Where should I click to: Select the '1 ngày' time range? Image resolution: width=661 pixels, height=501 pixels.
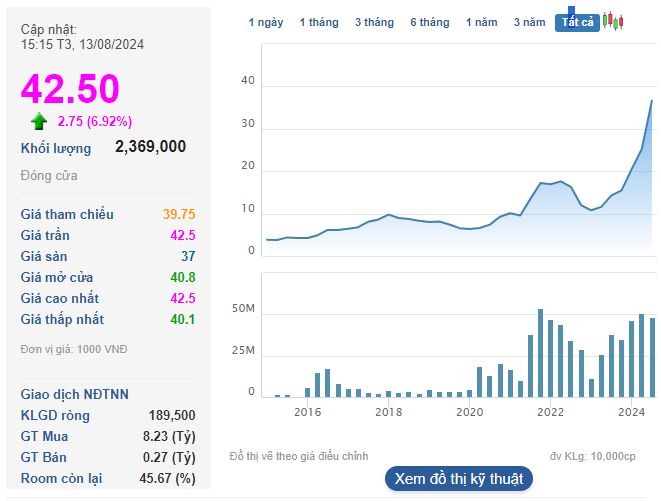pos(266,23)
